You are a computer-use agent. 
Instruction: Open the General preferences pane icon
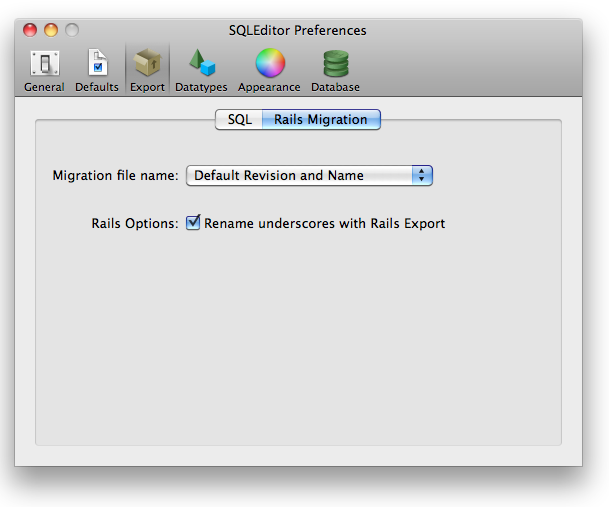tap(44, 64)
